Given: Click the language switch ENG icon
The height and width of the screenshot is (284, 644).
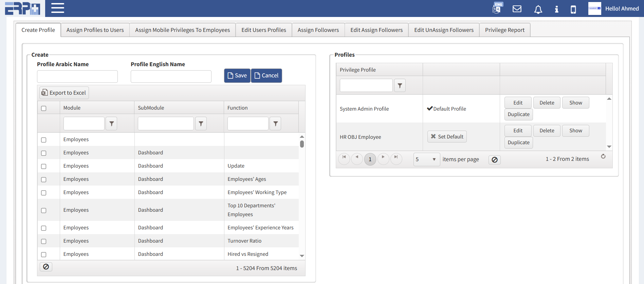Looking at the screenshot, I should 497,8.
